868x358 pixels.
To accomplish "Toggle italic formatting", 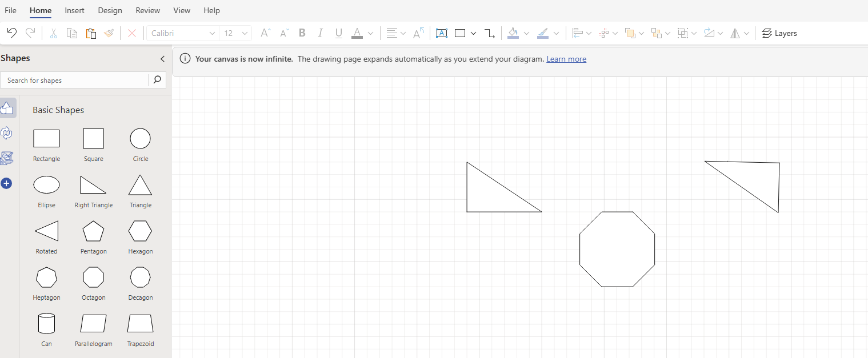I will click(x=320, y=33).
